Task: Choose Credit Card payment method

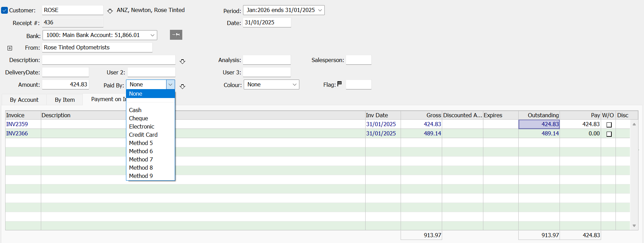Action: click(x=151, y=135)
